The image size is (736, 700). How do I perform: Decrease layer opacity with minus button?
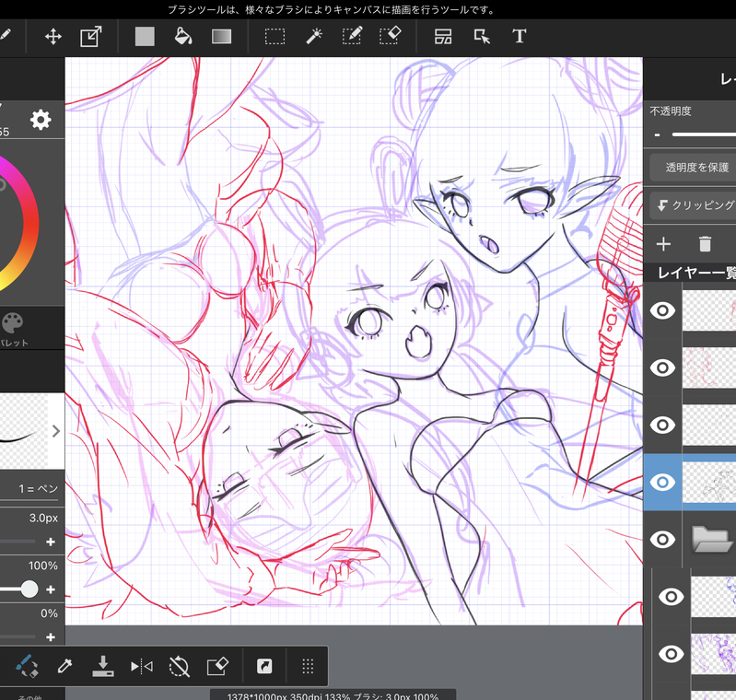point(657,134)
